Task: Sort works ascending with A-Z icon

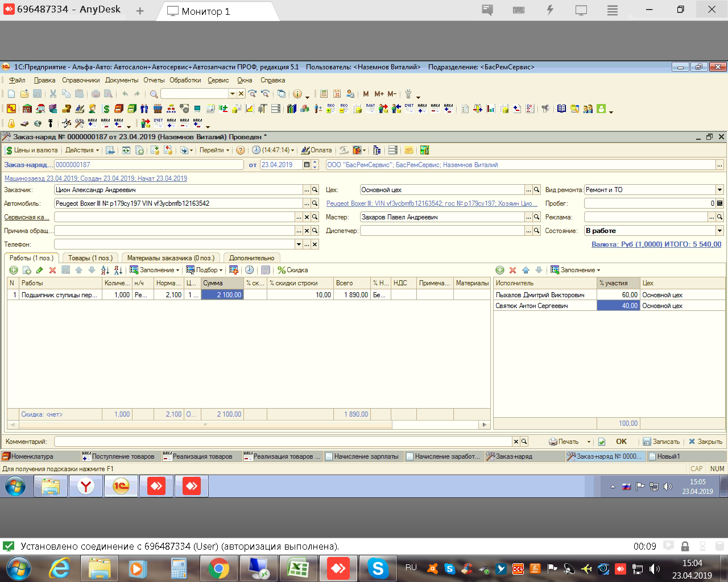Action: [x=105, y=270]
